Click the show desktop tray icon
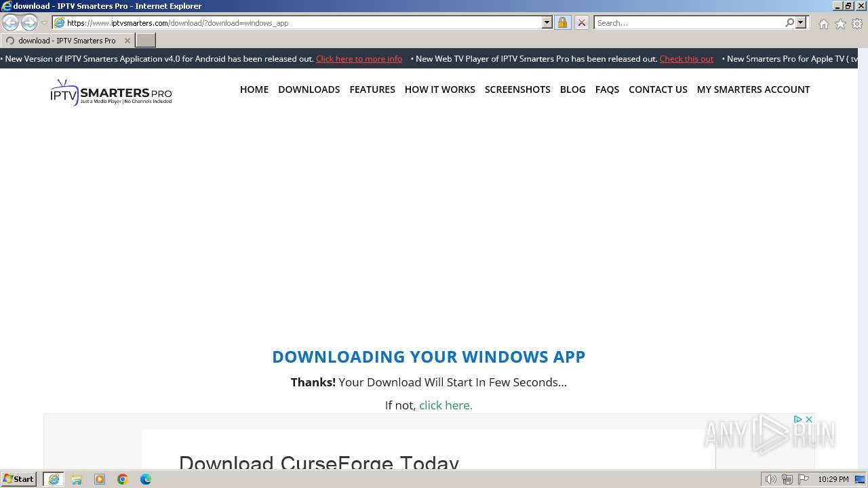The image size is (868, 488). (860, 479)
